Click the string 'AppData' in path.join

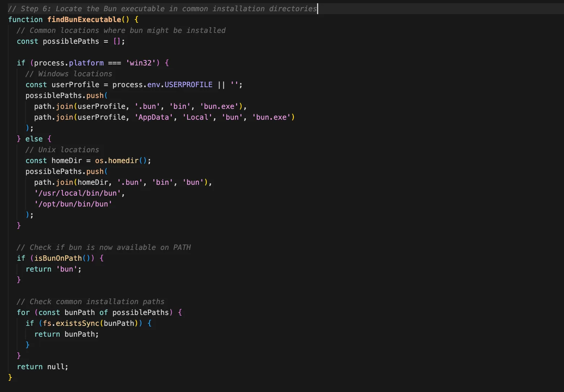[154, 117]
